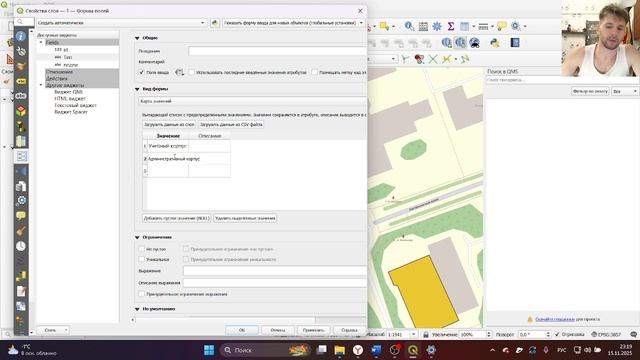
Task: Open the Information tab icon in layer properties
Action: click(21, 36)
